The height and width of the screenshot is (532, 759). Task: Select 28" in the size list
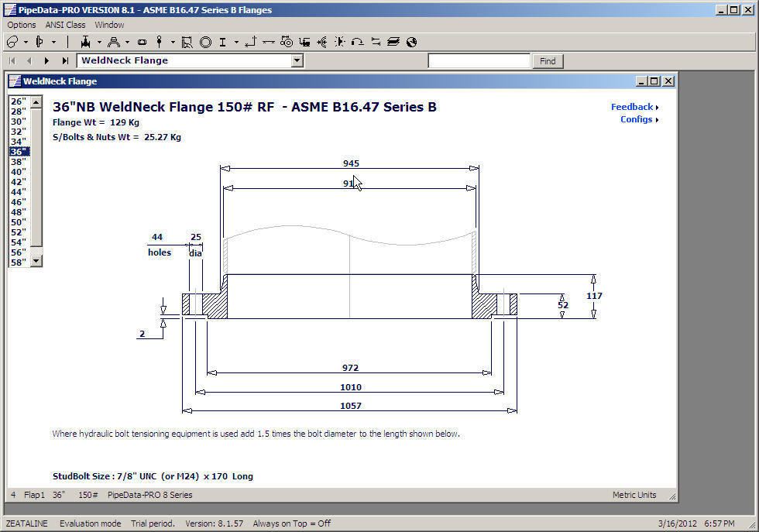[19, 112]
